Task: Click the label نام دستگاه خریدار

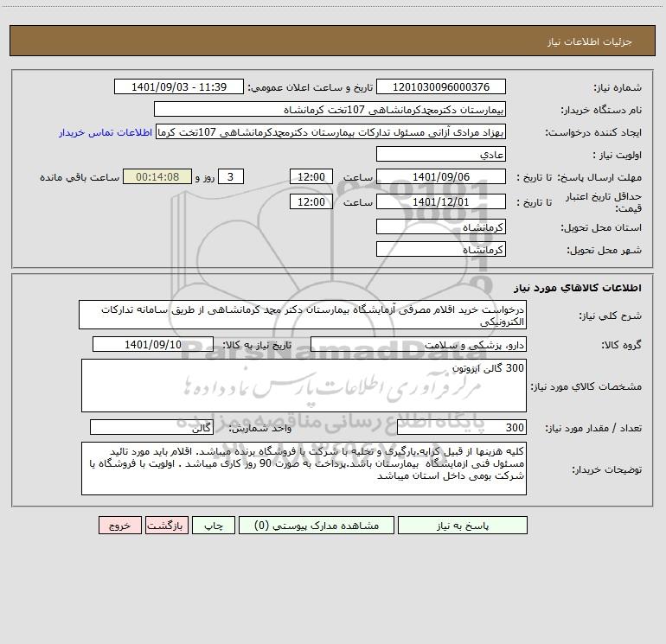Action: coord(601,110)
